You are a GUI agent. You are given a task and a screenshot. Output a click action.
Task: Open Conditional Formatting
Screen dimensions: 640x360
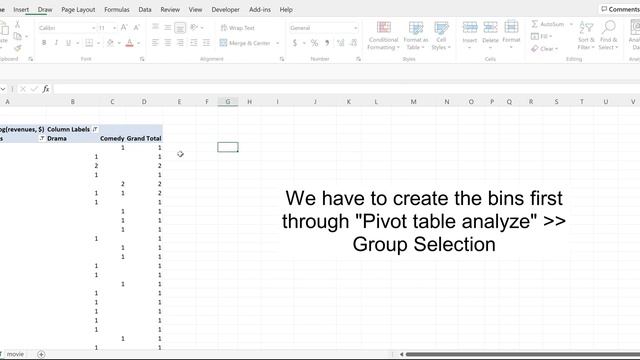(383, 36)
